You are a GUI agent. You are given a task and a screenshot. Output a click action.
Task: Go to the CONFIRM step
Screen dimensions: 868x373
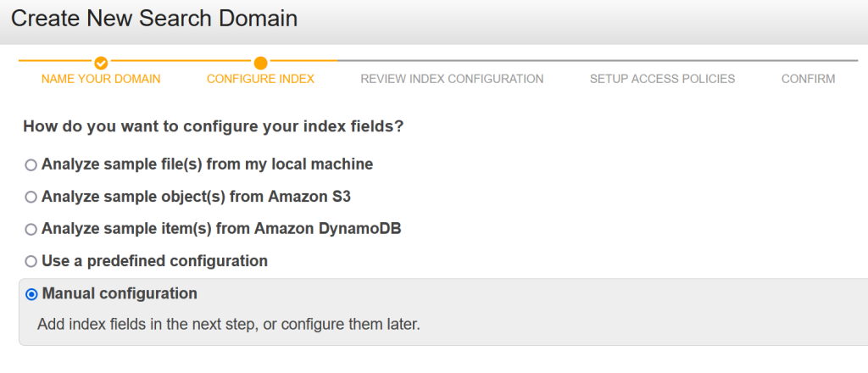(808, 79)
